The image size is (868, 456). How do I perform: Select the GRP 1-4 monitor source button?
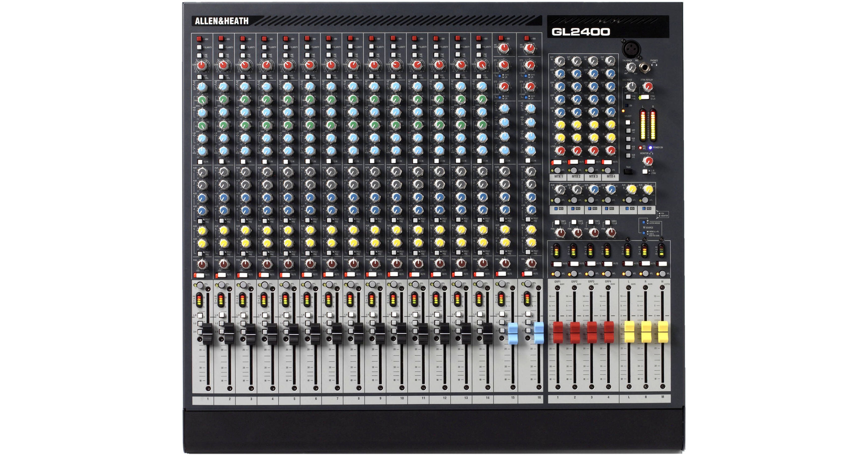pos(628,131)
